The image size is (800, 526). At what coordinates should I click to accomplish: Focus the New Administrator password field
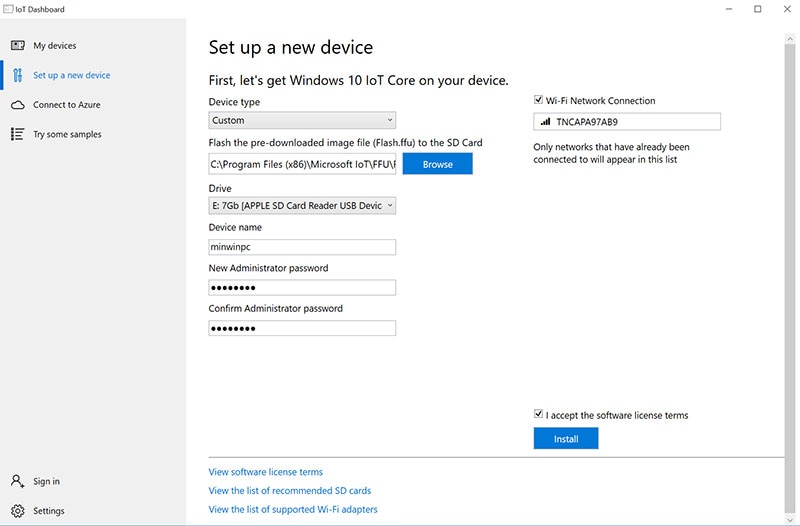point(302,288)
